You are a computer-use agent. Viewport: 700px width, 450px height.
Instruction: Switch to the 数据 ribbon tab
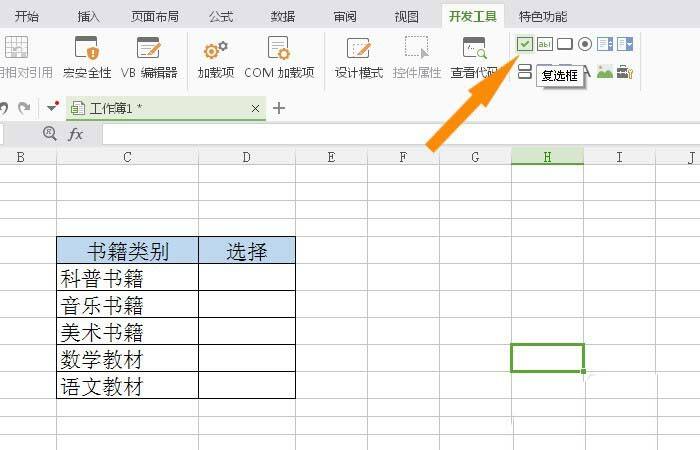pyautogui.click(x=283, y=17)
